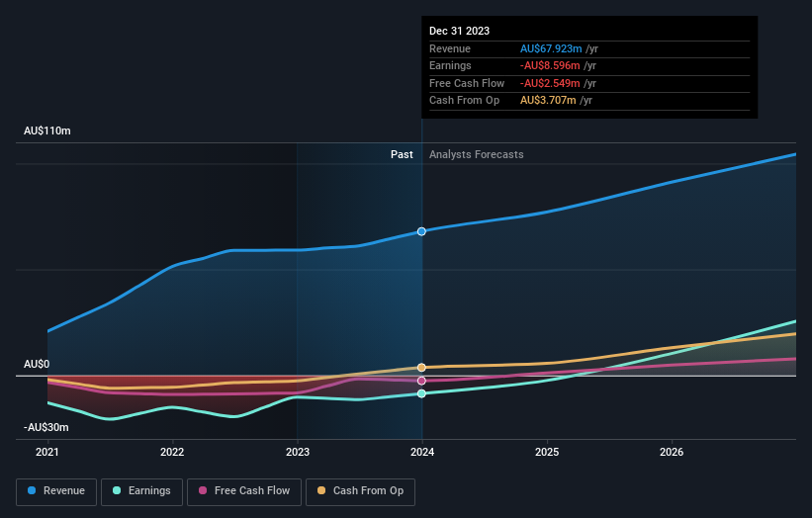Click the Cash From Op label in tooltip
812x518 pixels.
pyautogui.click(x=465, y=101)
